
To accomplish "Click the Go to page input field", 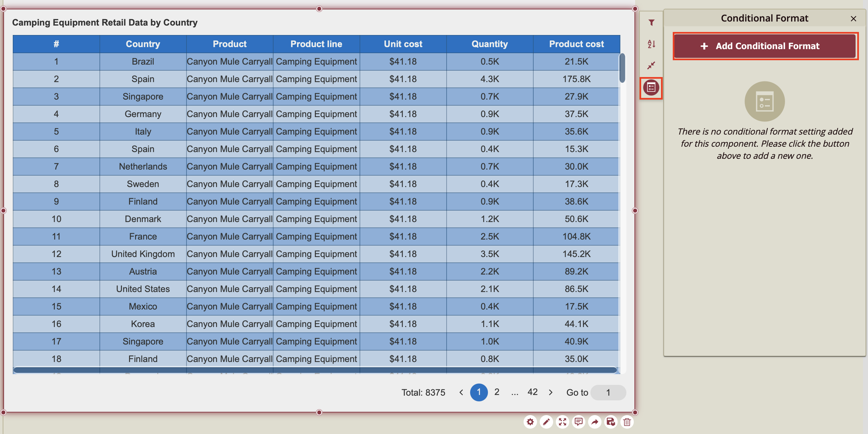I will tap(608, 393).
